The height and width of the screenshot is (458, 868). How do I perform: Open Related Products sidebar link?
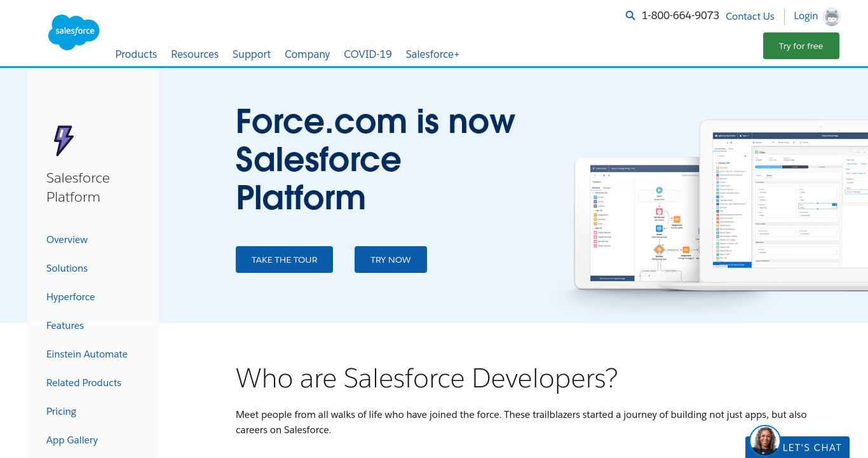tap(84, 383)
